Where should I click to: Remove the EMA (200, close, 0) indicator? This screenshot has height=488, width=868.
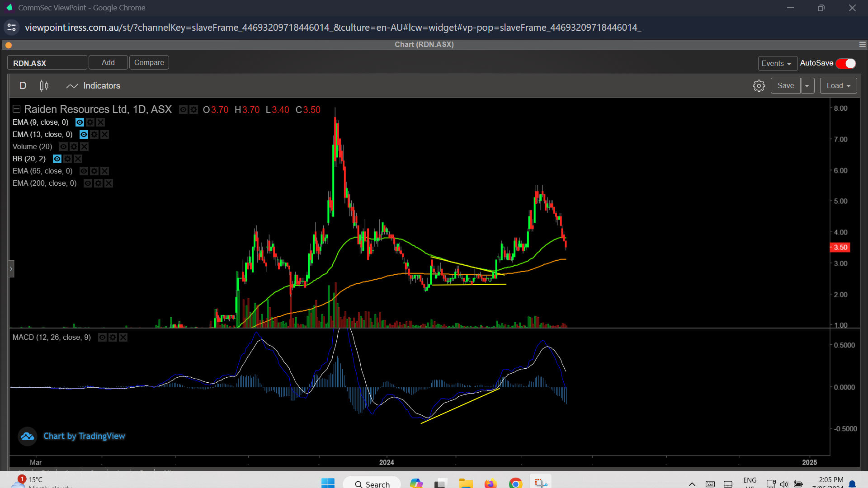click(x=108, y=183)
